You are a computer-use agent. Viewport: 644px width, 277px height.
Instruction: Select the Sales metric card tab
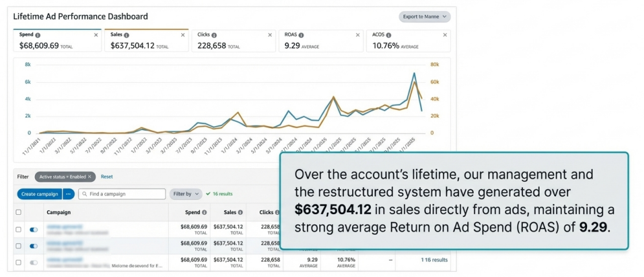(146, 41)
